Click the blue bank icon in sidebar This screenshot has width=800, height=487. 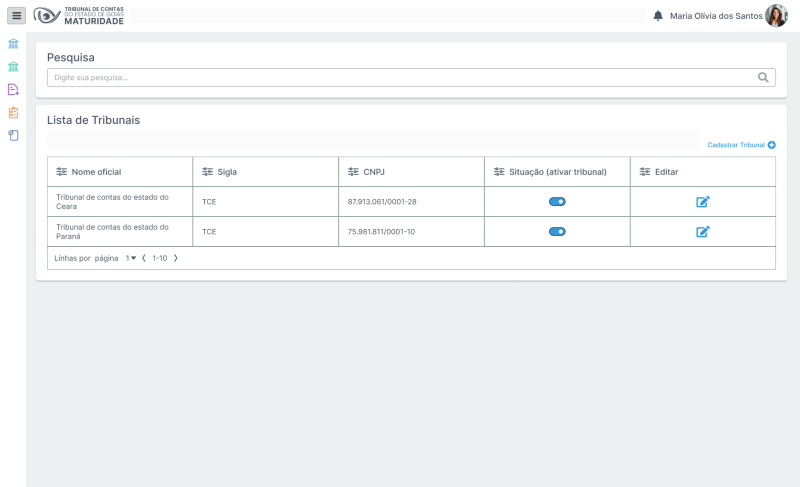click(x=13, y=44)
